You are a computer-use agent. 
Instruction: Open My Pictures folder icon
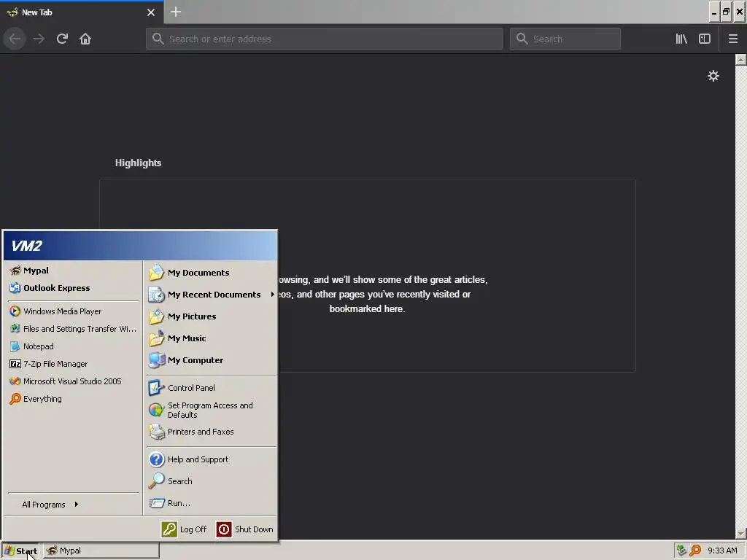click(156, 316)
